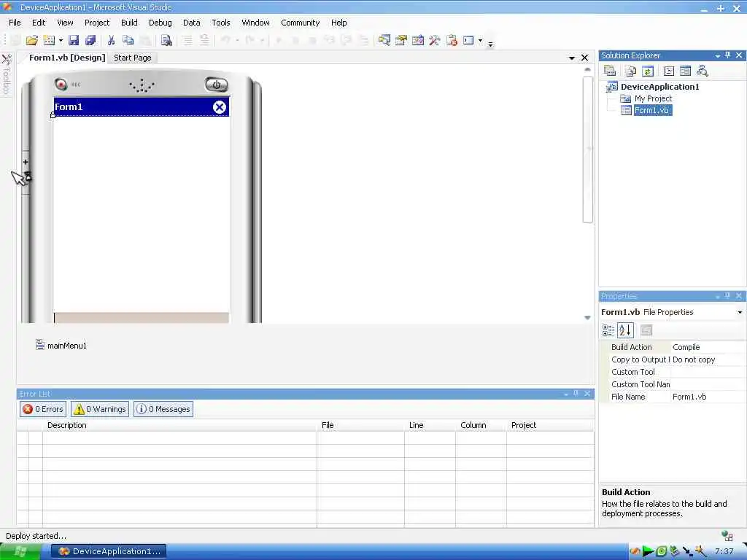Select the Build Action Compile value
The image size is (747, 560).
point(708,347)
